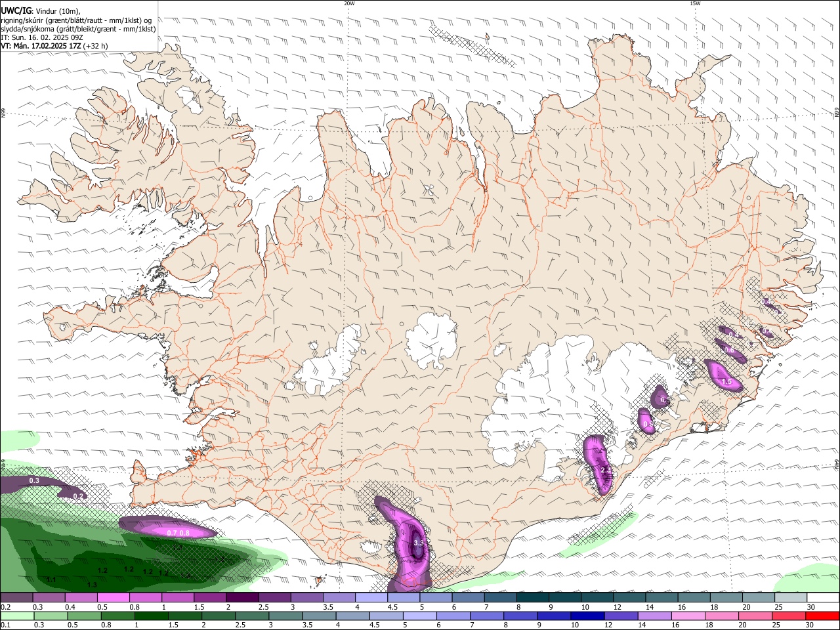
Task: Pick the top legend lavender swatch between 4 and 4.5
Action: pyautogui.click(x=371, y=598)
